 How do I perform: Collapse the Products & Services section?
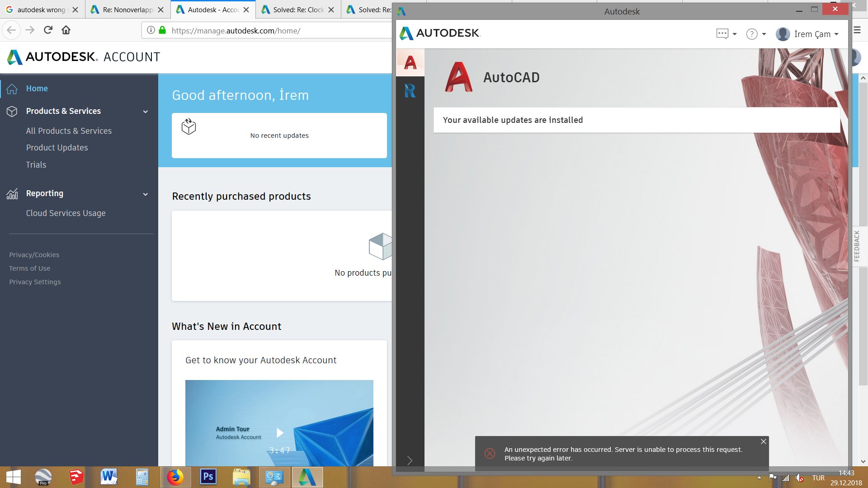(146, 112)
